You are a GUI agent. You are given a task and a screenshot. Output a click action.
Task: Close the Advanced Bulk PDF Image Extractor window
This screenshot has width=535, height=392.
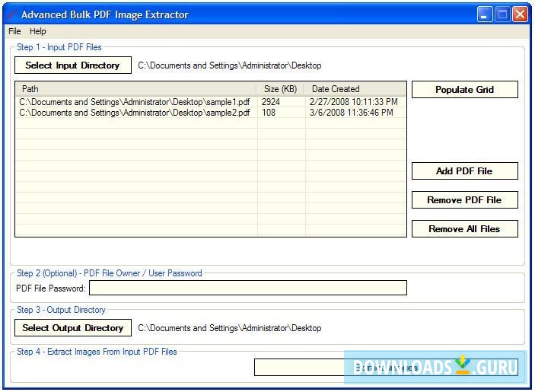(520, 14)
